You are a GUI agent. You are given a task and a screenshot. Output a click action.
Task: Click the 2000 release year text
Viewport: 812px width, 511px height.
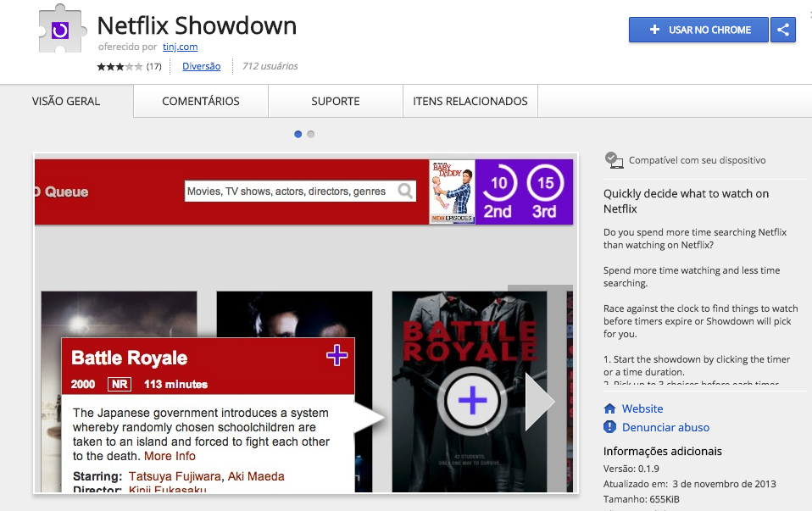point(83,384)
